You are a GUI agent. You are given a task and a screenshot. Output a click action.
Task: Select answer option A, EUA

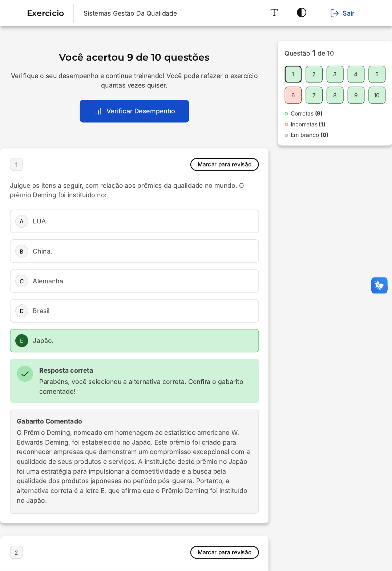[134, 221]
